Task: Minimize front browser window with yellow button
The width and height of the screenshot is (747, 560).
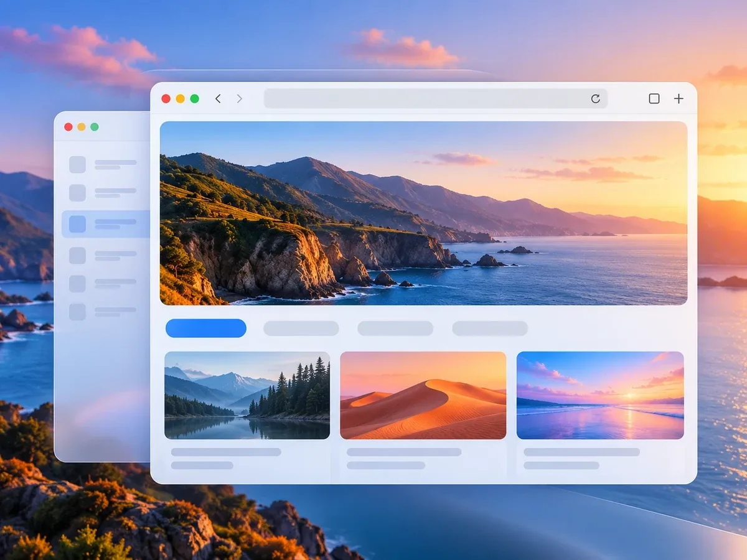Action: (180, 98)
